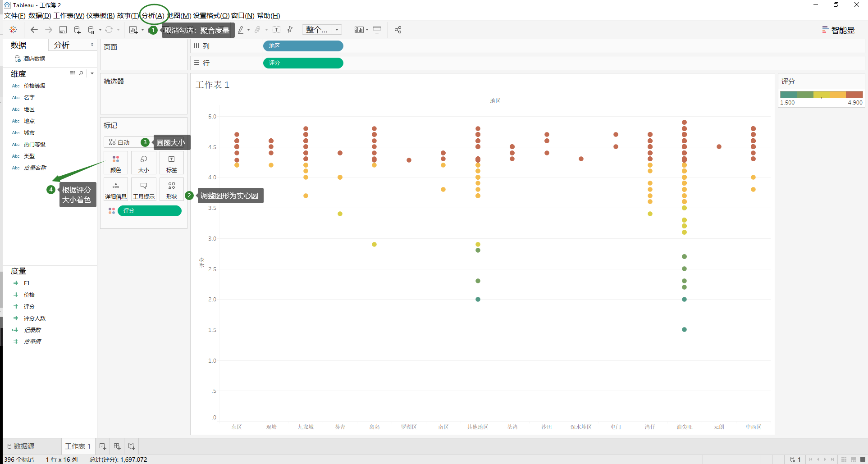This screenshot has height=464, width=868.
Task: Enter presentation mode icon
Action: pyautogui.click(x=377, y=30)
